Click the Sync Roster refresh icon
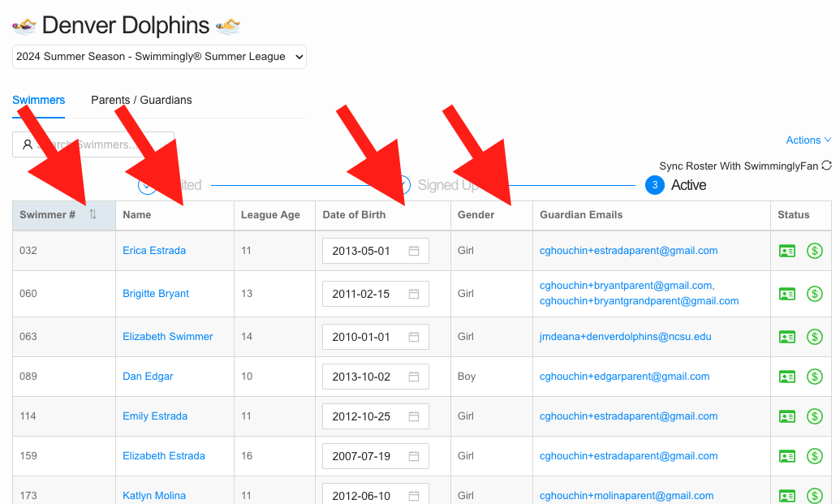The height and width of the screenshot is (504, 840). pyautogui.click(x=826, y=166)
